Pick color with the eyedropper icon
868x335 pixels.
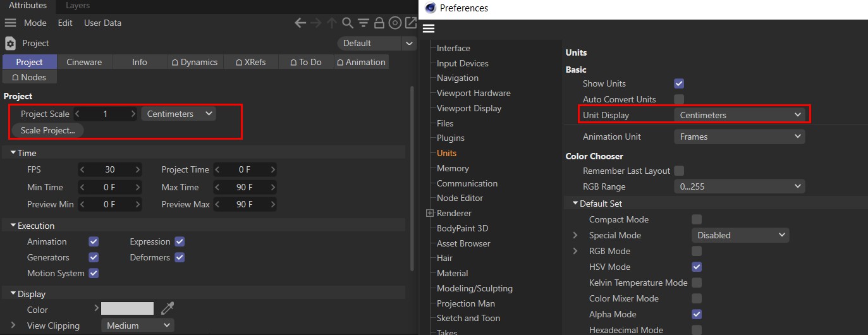(167, 308)
